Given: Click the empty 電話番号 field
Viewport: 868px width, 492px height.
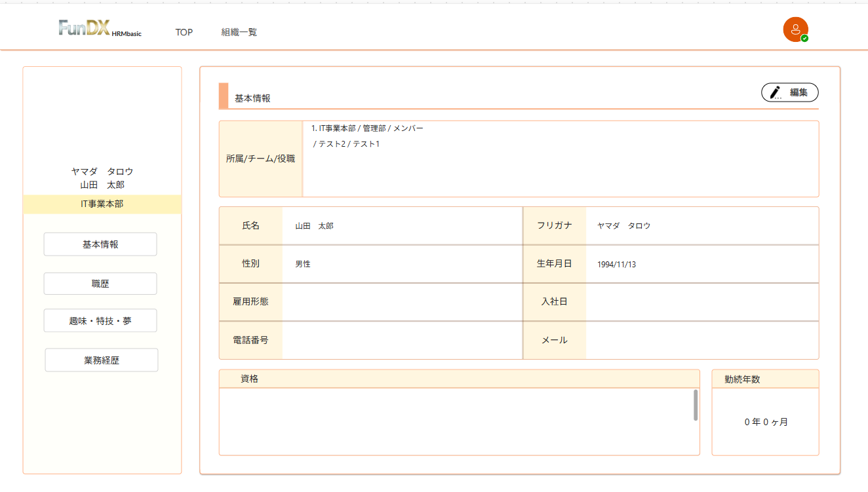Looking at the screenshot, I should click(401, 340).
